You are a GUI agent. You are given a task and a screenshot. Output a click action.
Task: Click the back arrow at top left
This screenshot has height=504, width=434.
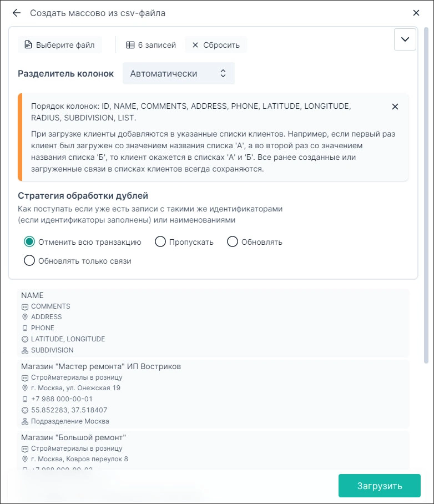point(16,13)
